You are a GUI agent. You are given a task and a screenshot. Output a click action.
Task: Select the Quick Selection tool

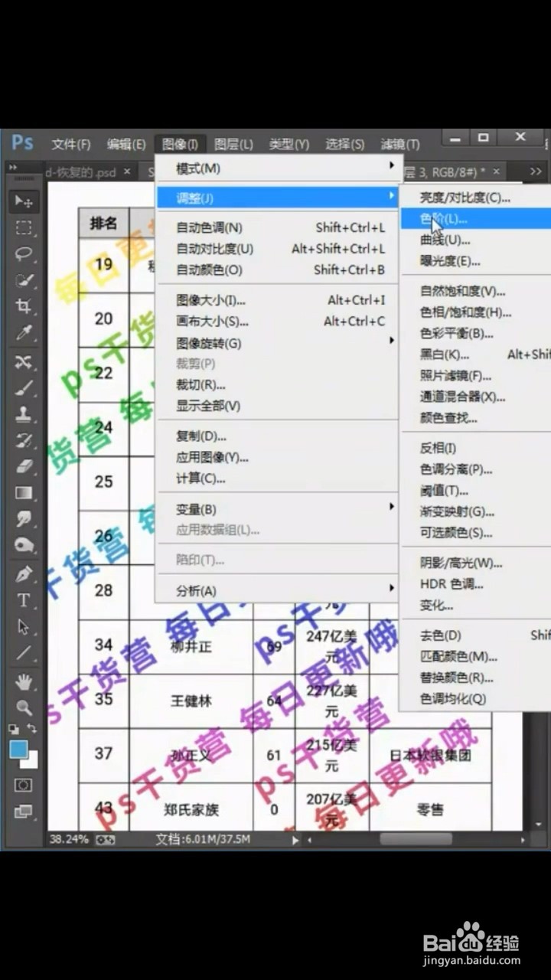(24, 280)
